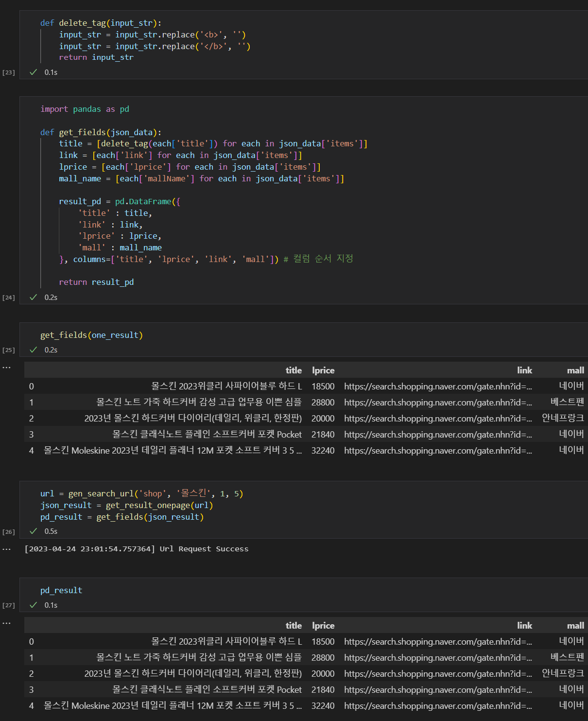Viewport: 588px width, 721px height.
Task: Open the output ellipsis menu under cell [27]
Action: [x=6, y=623]
